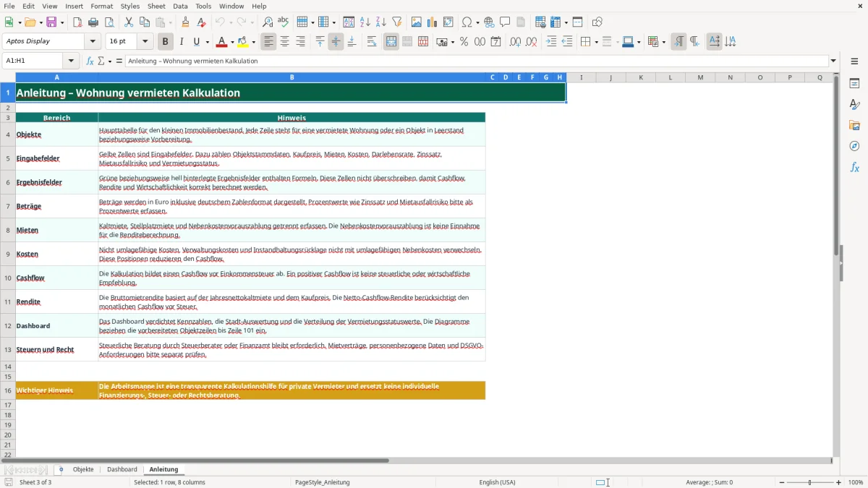Click the Format as Percent icon
This screenshot has height=488, width=868.
point(464,42)
